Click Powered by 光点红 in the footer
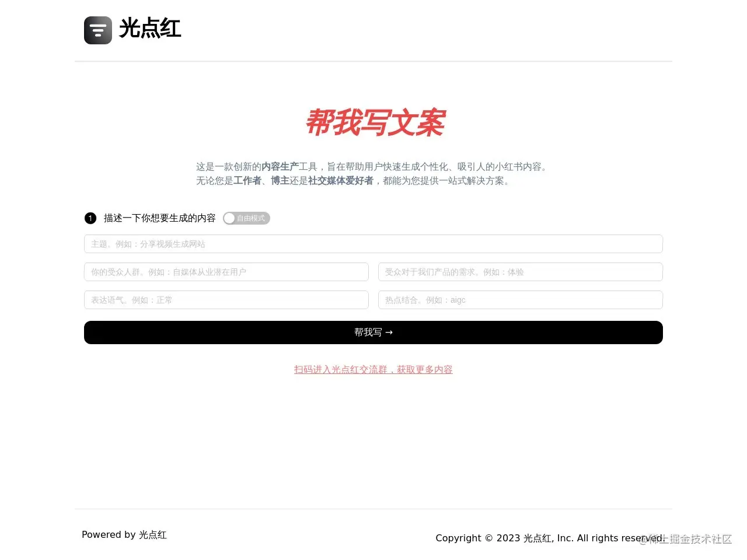This screenshot has height=560, width=747. pos(124,534)
